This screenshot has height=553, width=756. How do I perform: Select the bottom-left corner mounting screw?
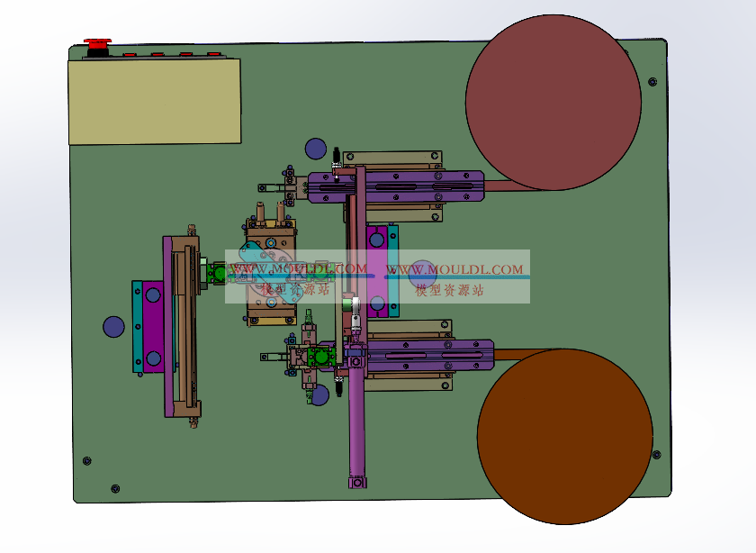coord(86,461)
